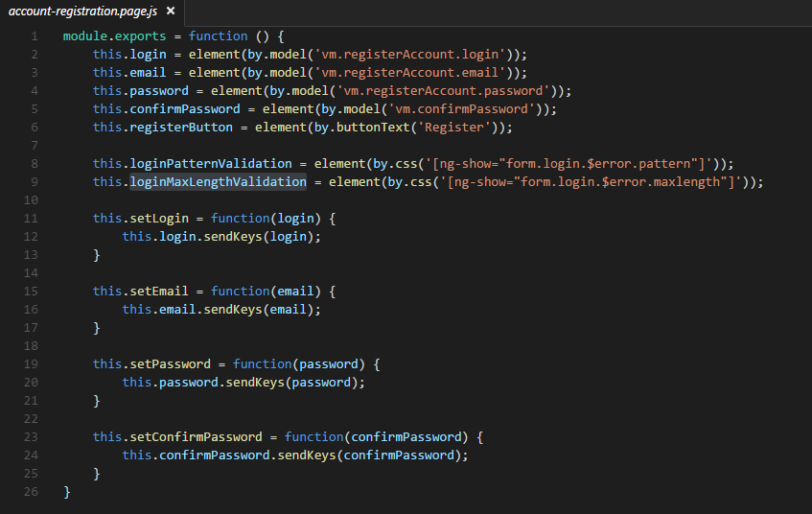Click the setLogin function name

tap(159, 218)
